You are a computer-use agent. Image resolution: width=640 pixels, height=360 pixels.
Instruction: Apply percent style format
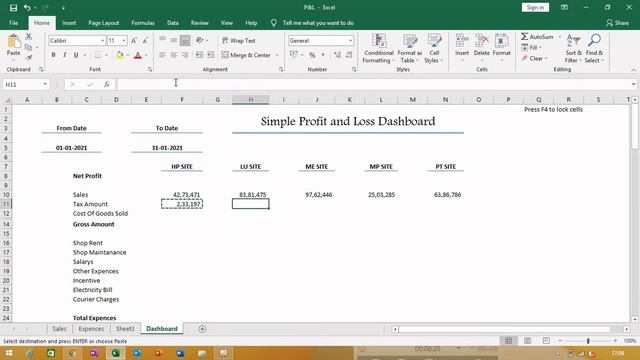pos(312,55)
